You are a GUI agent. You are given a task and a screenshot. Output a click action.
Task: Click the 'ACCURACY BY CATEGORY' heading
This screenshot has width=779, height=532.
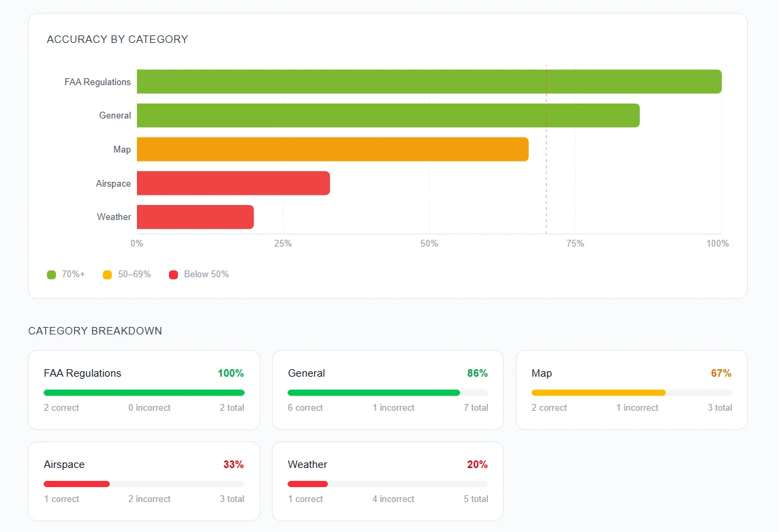point(117,40)
